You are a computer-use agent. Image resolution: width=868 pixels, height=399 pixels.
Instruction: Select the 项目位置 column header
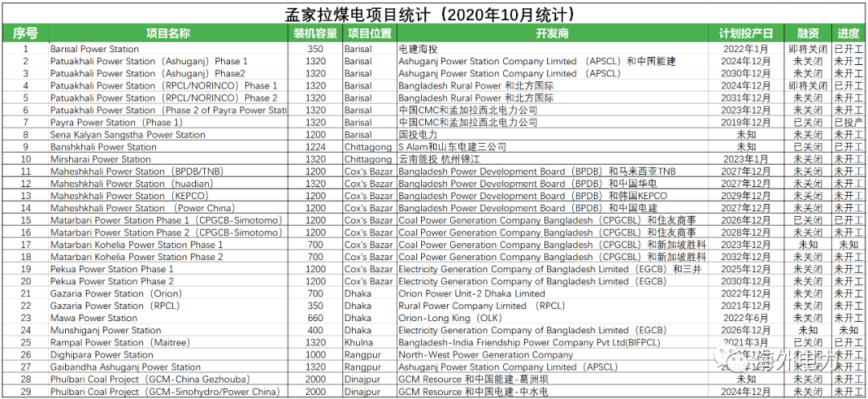click(370, 33)
